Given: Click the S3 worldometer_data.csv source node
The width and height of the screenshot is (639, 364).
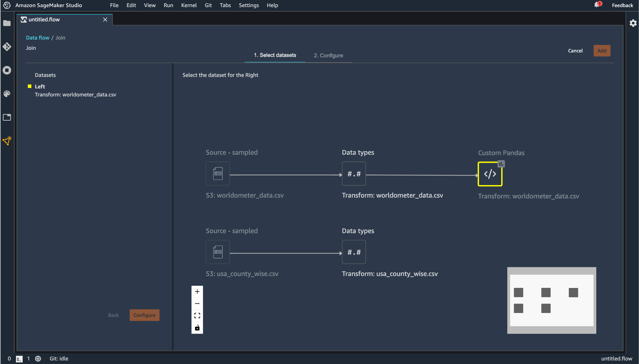Looking at the screenshot, I should 218,174.
